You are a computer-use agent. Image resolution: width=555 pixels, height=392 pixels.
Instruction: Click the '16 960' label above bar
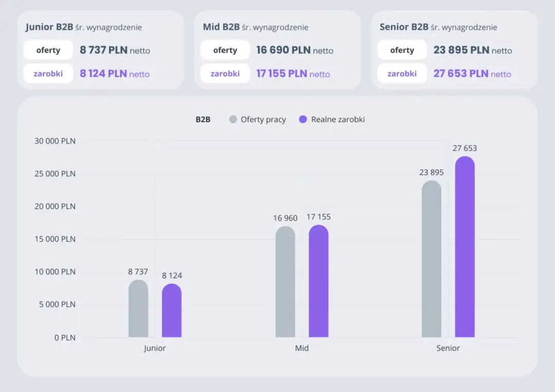point(285,218)
